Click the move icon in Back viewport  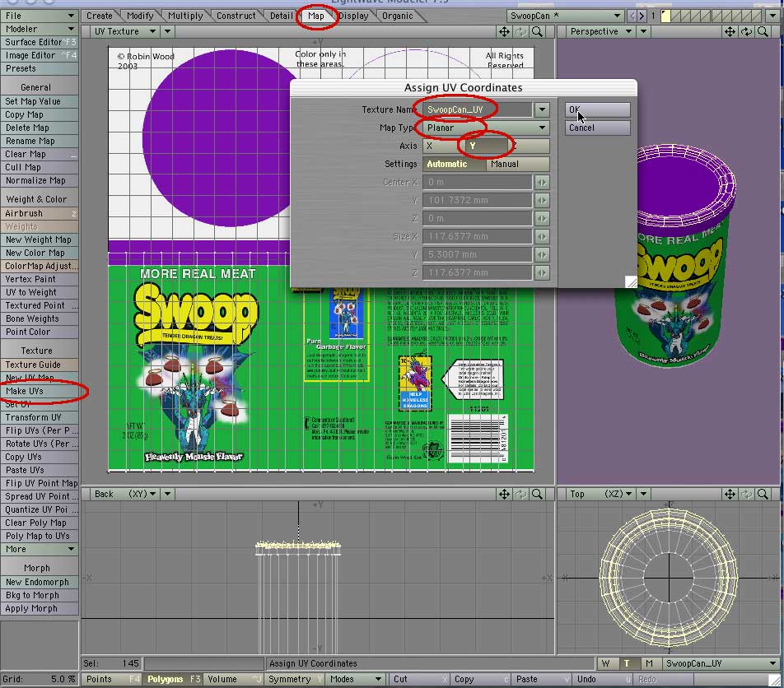click(x=504, y=494)
